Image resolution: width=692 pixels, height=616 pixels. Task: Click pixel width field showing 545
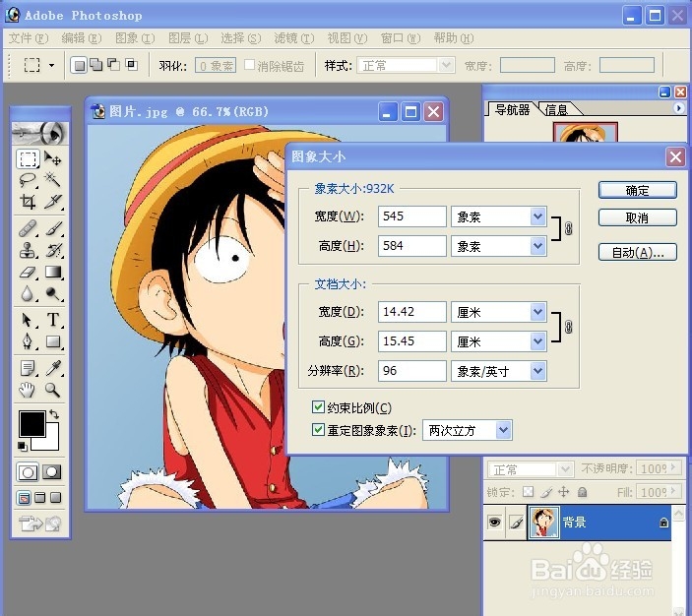pos(411,216)
